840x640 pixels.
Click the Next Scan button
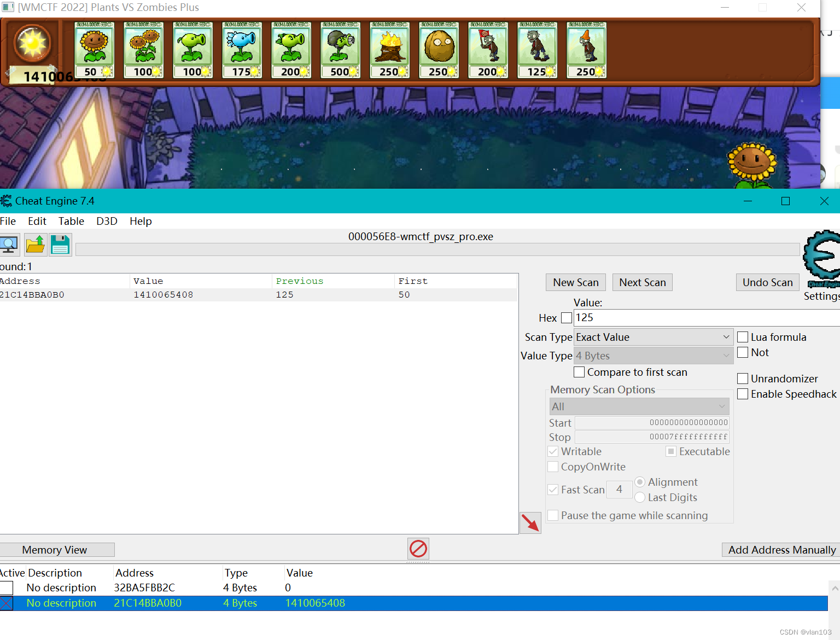pyautogui.click(x=643, y=282)
